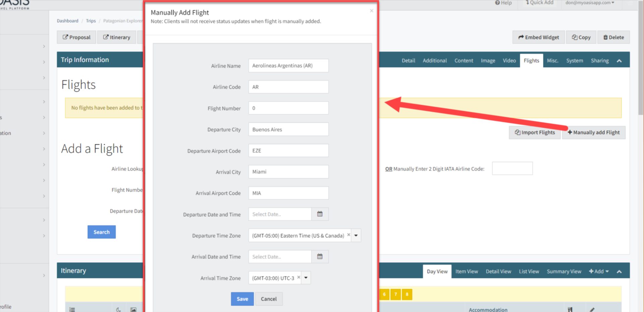Close the Manually Add Flight dialog
Viewport: 644px width, 312px height.
[x=371, y=11]
